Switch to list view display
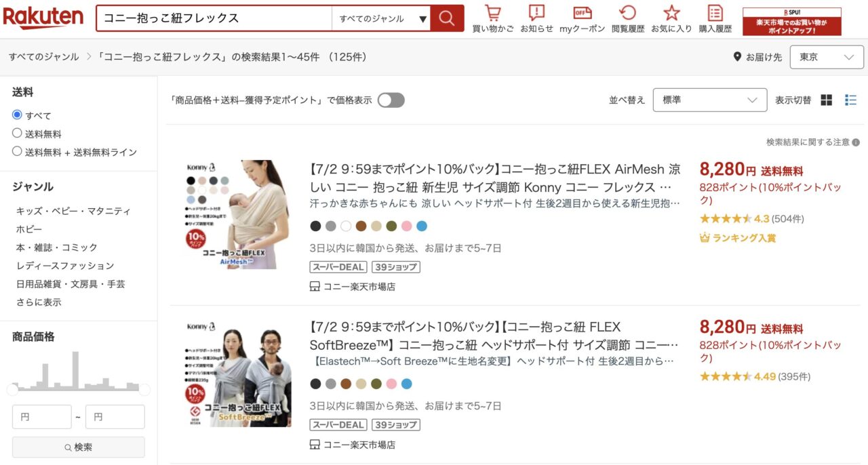This screenshot has height=465, width=868. [851, 100]
